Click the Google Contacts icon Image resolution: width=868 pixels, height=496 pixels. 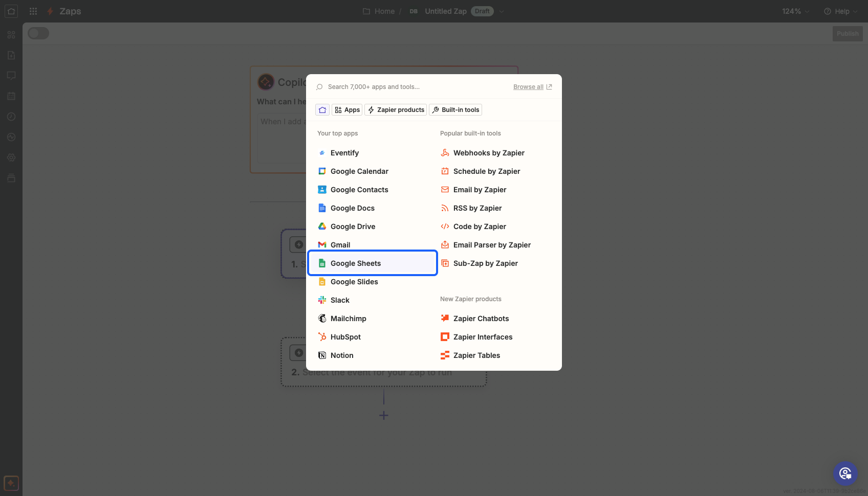[x=322, y=190]
